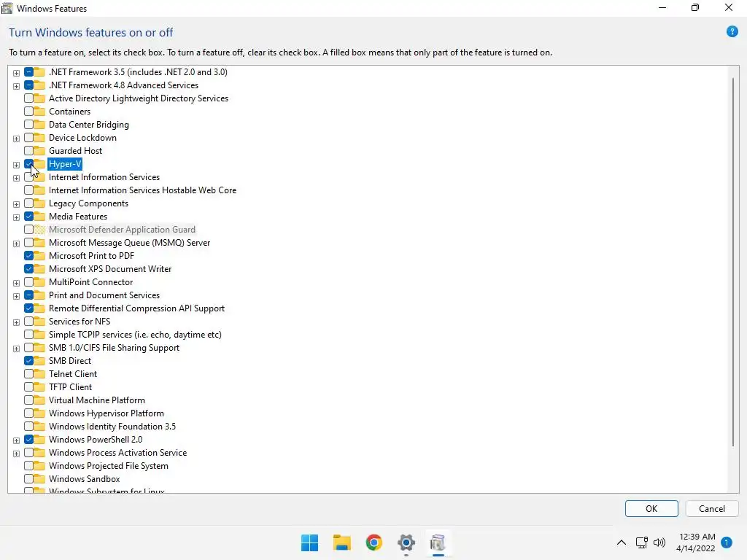This screenshot has height=560, width=747.
Task: Select "Simple TCPIP services" row
Action: (135, 335)
